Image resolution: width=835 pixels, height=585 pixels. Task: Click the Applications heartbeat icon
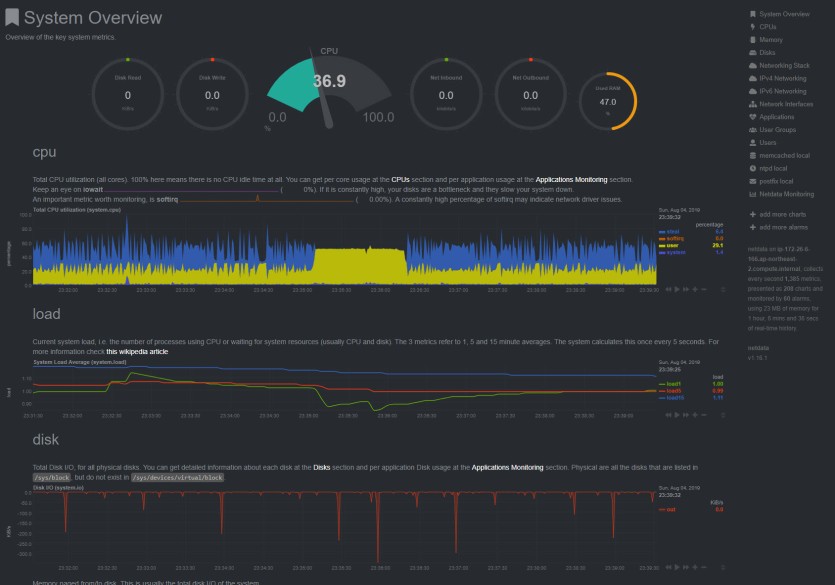tap(752, 117)
